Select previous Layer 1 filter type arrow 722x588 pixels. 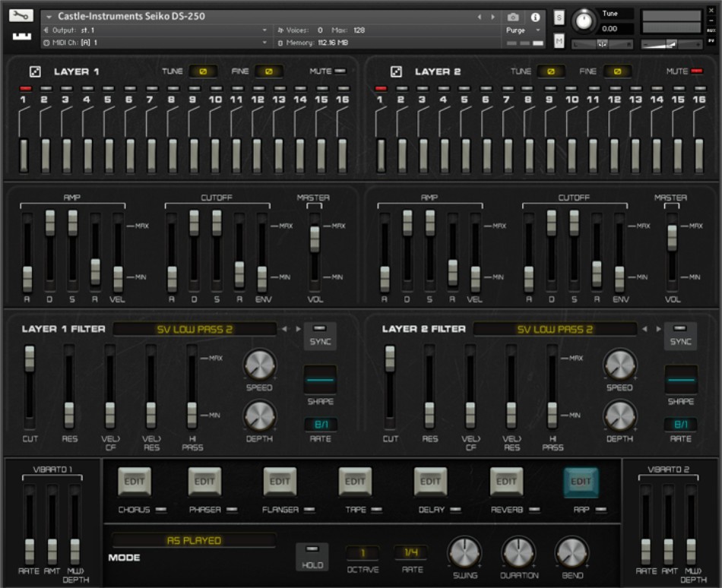tap(284, 329)
